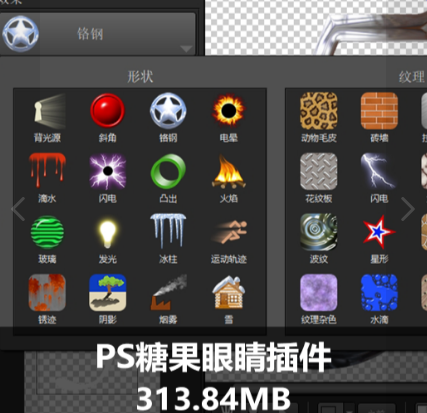427x413 pixels.
Task: Click the 形状 category heading
Action: tap(140, 76)
